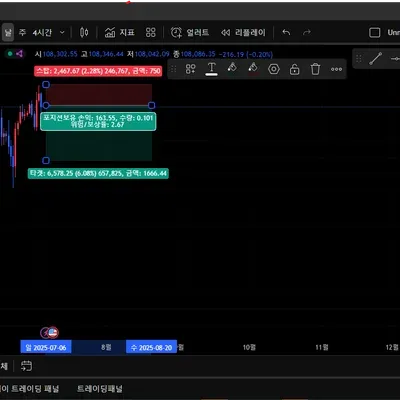Open the 이 트레이딩 패널 tab
Image resolution: width=400 pixels, height=400 pixels.
29,388
